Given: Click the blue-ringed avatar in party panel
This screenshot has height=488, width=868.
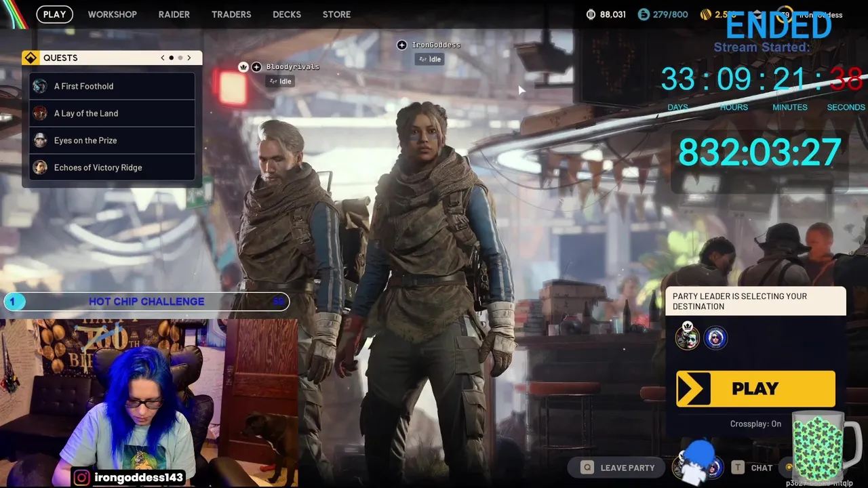Looking at the screenshot, I should (715, 337).
